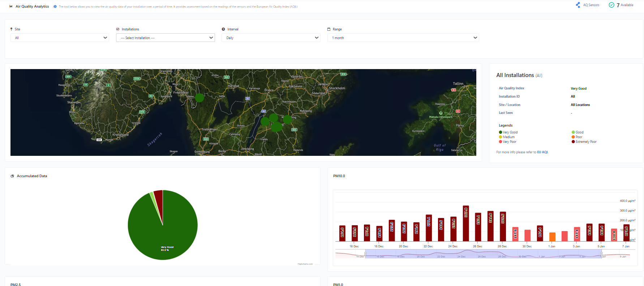Click the orange bar at 1 Jan

[x=552, y=237]
